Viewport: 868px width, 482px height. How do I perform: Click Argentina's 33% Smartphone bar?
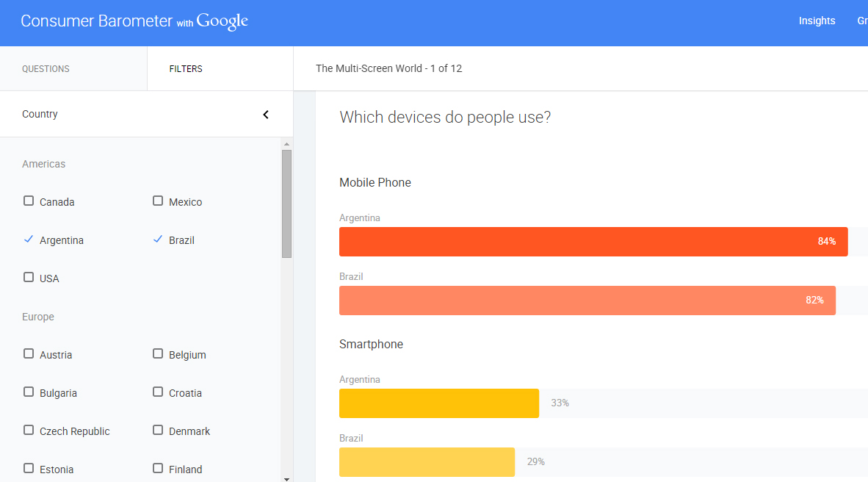coord(438,403)
